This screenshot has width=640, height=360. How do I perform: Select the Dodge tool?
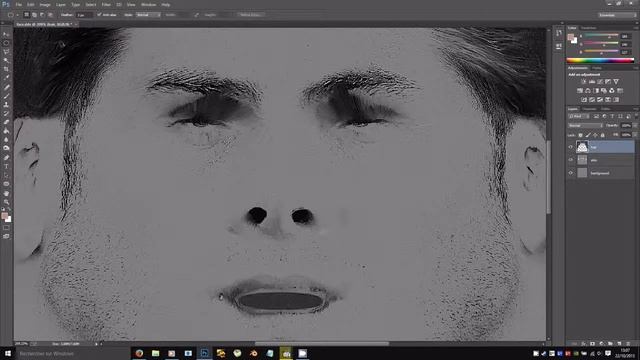click(x=6, y=148)
